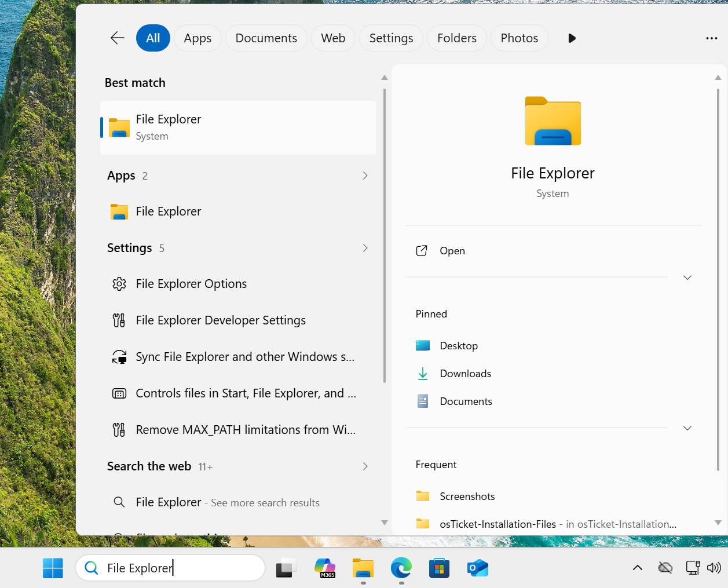Viewport: 728px width, 588px height.
Task: Click File Explorer See more search results
Action: [238, 502]
